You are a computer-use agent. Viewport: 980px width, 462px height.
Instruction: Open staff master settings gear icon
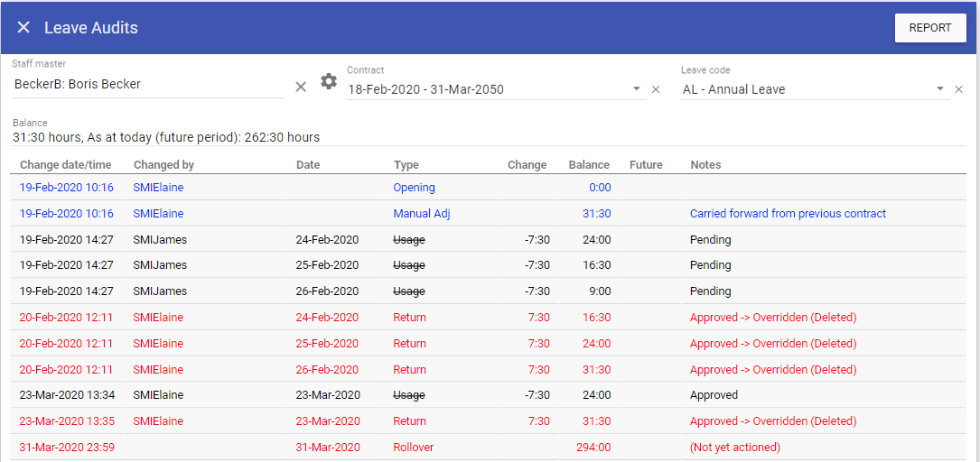[329, 82]
